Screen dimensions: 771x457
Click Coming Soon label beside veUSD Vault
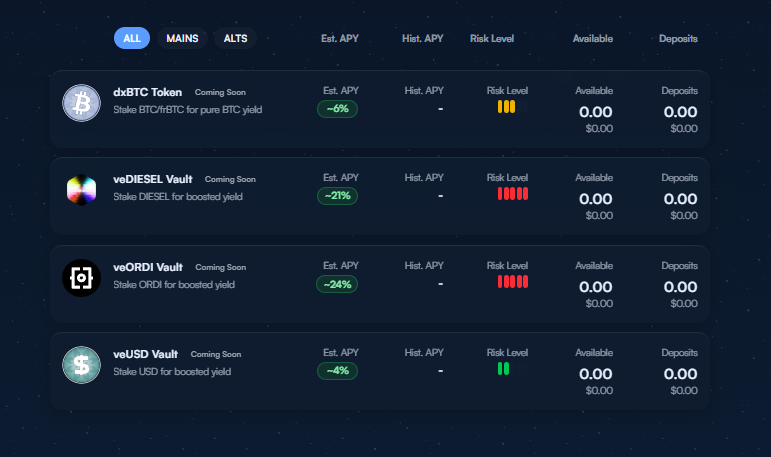216,355
